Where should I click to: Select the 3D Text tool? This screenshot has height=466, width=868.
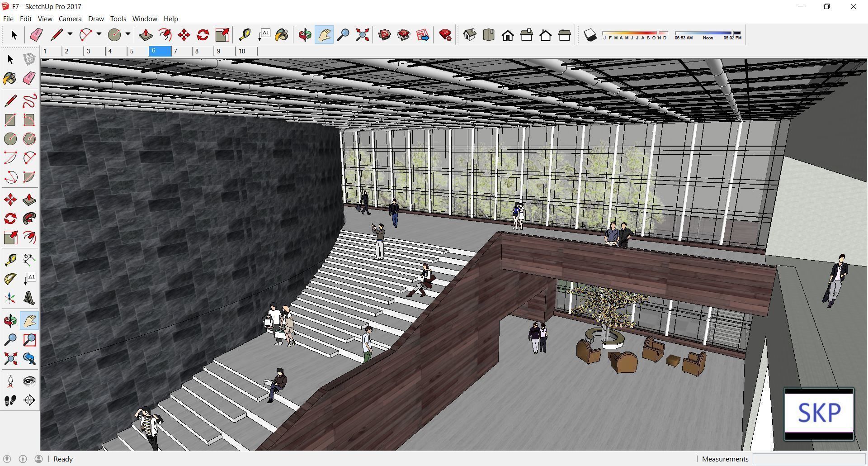click(29, 298)
